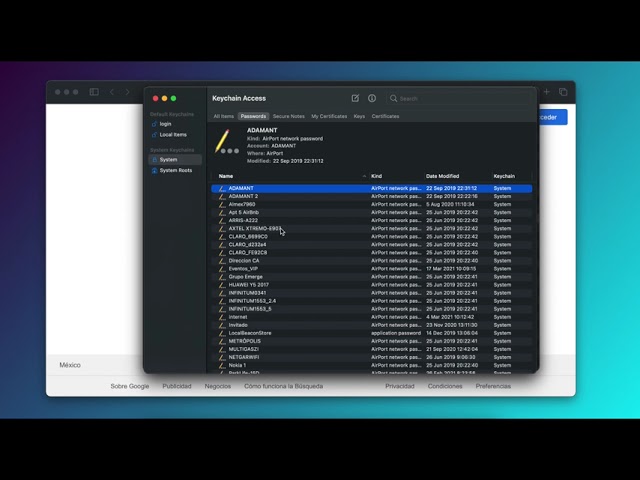Click the pencil icon of CLARO_6699C0 row
Screen dimensions: 640x480
click(222, 237)
